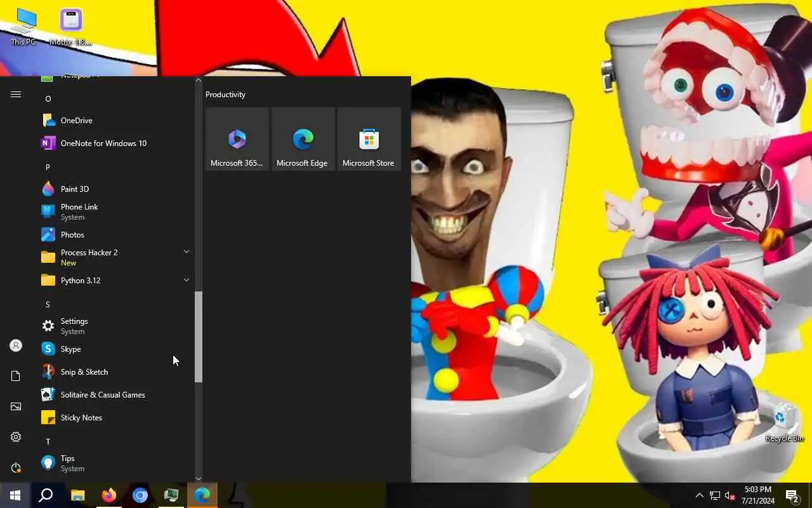Open taskbar Search
This screenshot has width=812, height=508.
pos(46,495)
